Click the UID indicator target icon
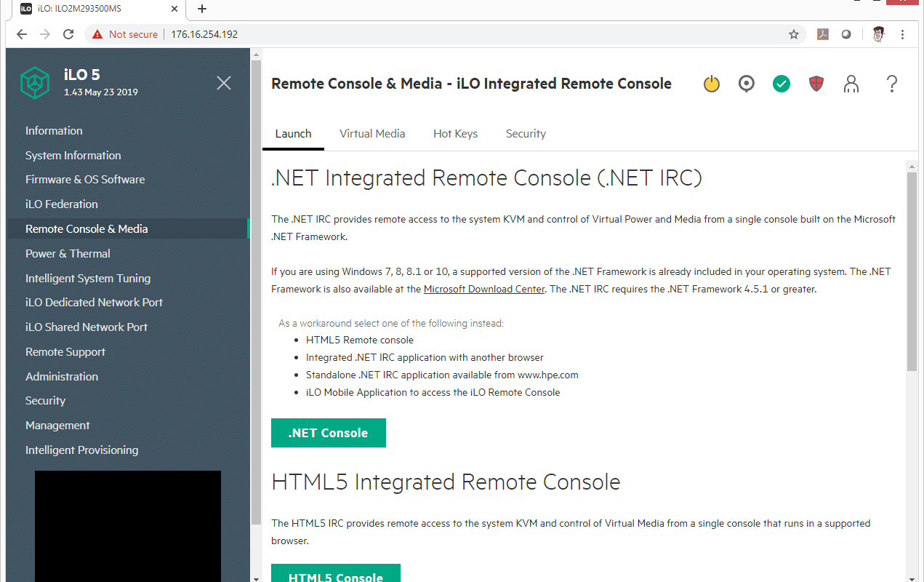Viewport: 924px width, 582px height. coord(747,84)
